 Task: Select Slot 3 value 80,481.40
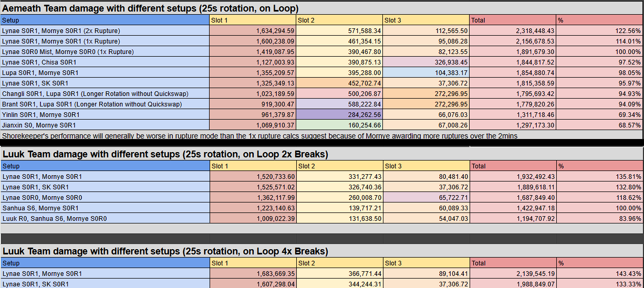pyautogui.click(x=426, y=177)
